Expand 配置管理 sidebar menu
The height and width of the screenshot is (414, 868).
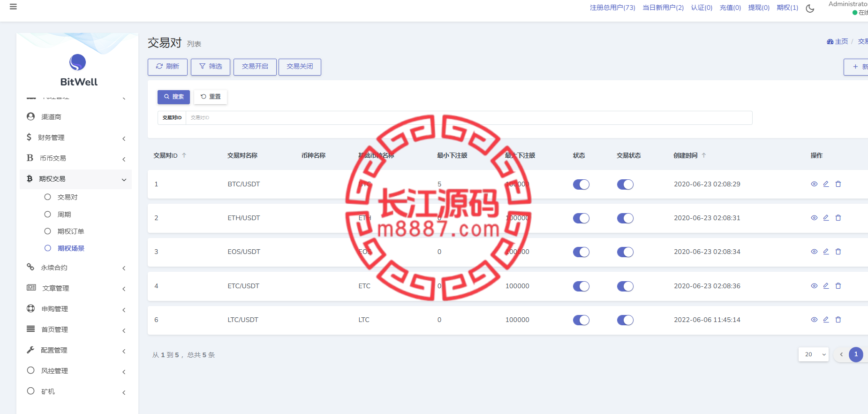click(x=75, y=350)
